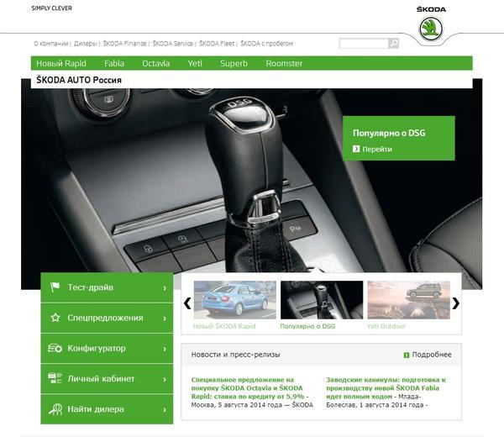This screenshot has height=437, width=504.
Task: Open the ŠKODA Finance link
Action: coord(124,44)
